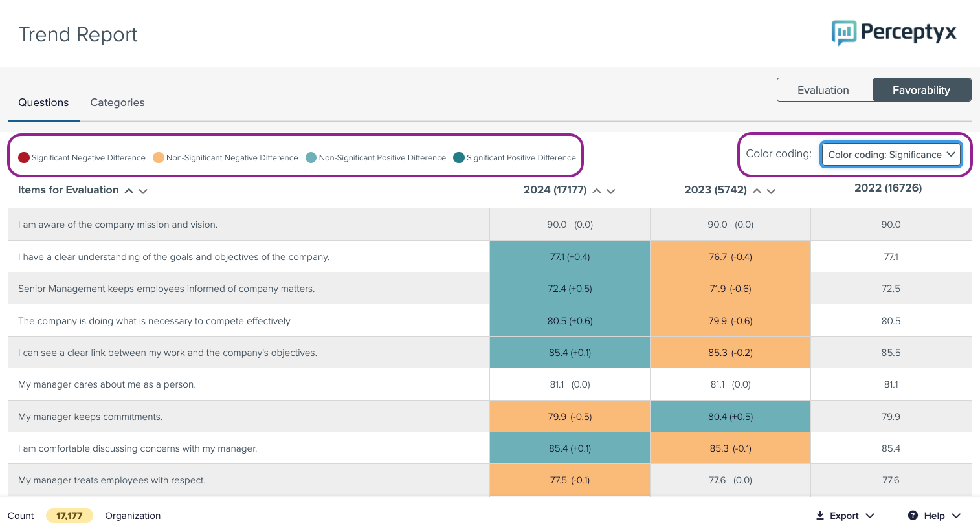Click the Organization label

pyautogui.click(x=133, y=516)
